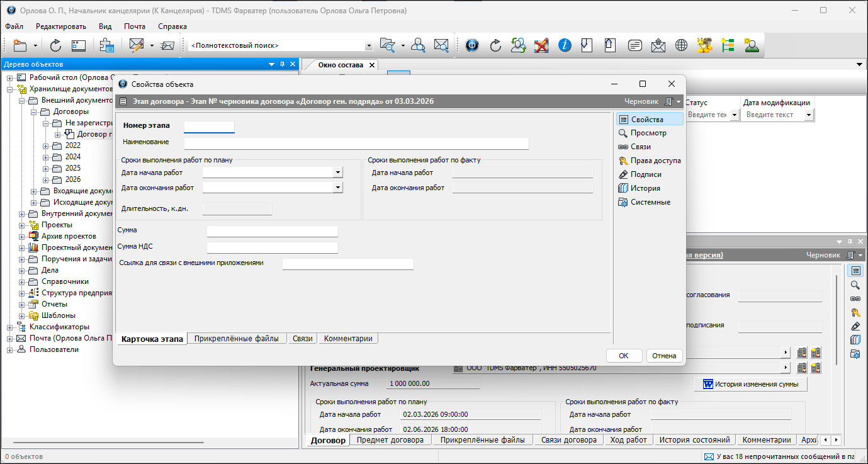This screenshot has width=868, height=464.
Task: Open История section in the dialog sidebar
Action: [645, 188]
